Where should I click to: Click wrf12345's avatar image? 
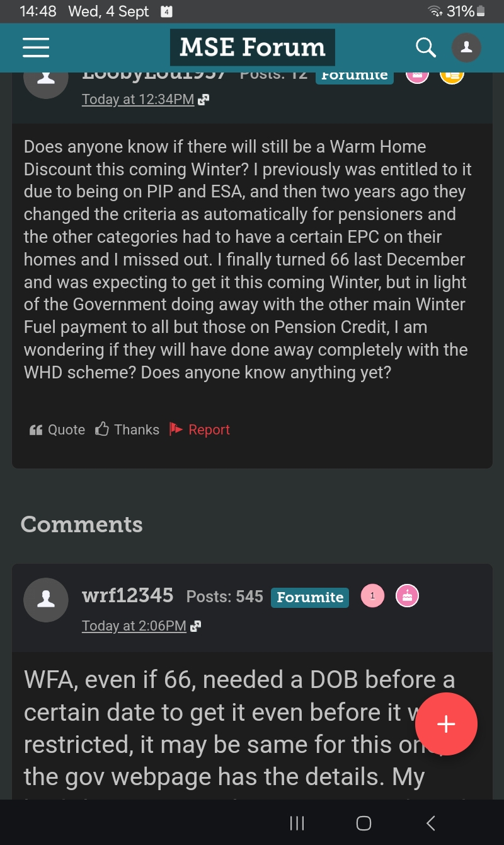pos(46,600)
